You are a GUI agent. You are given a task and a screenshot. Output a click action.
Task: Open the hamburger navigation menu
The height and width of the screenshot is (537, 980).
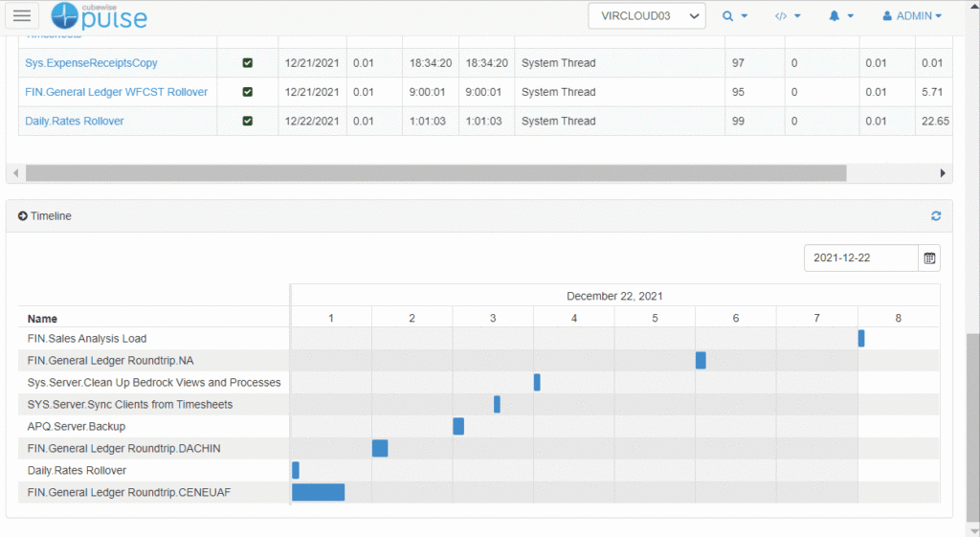[x=21, y=15]
